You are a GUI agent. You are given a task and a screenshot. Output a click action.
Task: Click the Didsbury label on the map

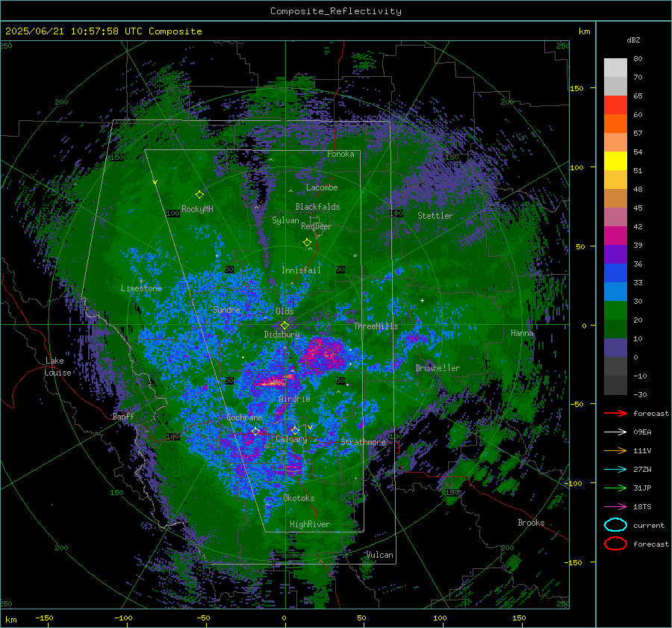pyautogui.click(x=281, y=335)
